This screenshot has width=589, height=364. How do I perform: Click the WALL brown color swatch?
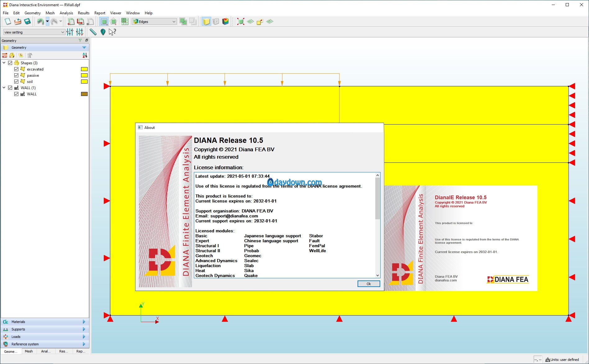(84, 94)
